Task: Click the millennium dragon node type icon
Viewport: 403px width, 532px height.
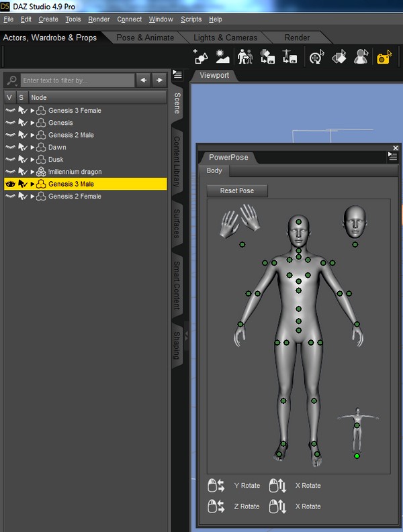Action: pyautogui.click(x=41, y=172)
